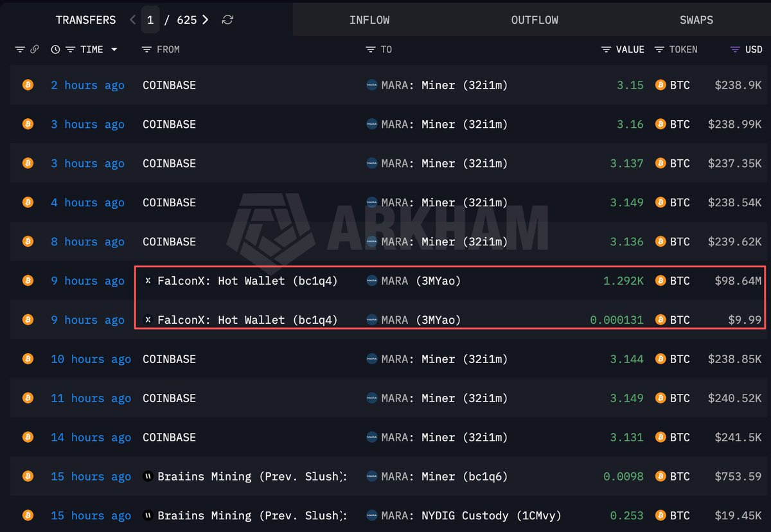Click value 3.131
Viewport: 771px width, 532px height.
pyautogui.click(x=626, y=438)
